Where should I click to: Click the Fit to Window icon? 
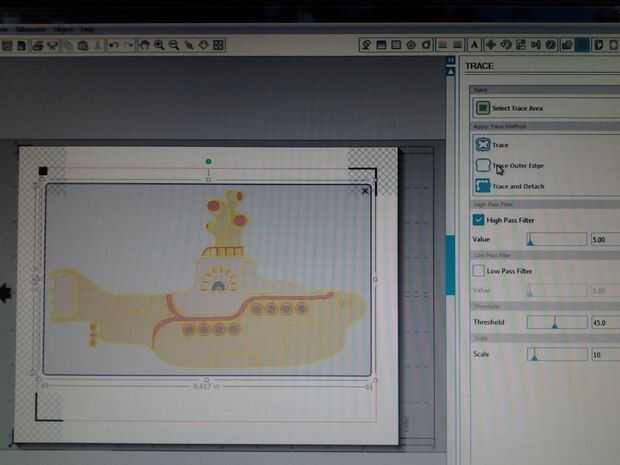(x=219, y=45)
